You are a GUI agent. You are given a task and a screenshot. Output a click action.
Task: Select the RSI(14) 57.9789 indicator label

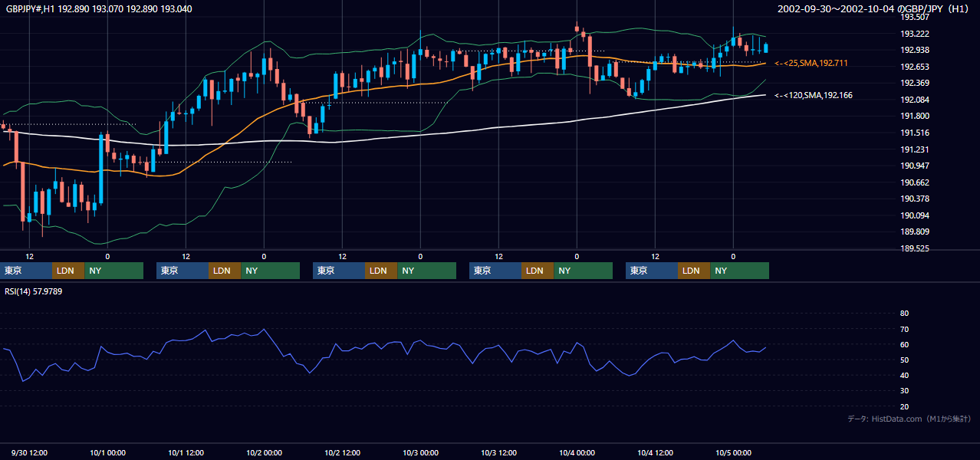point(34,291)
